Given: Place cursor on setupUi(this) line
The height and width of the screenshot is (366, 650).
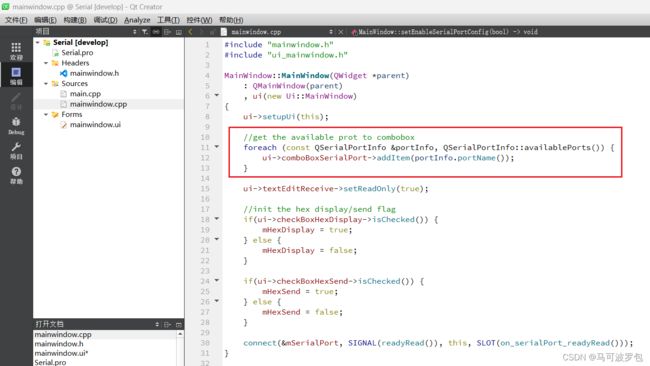Looking at the screenshot, I should (286, 116).
